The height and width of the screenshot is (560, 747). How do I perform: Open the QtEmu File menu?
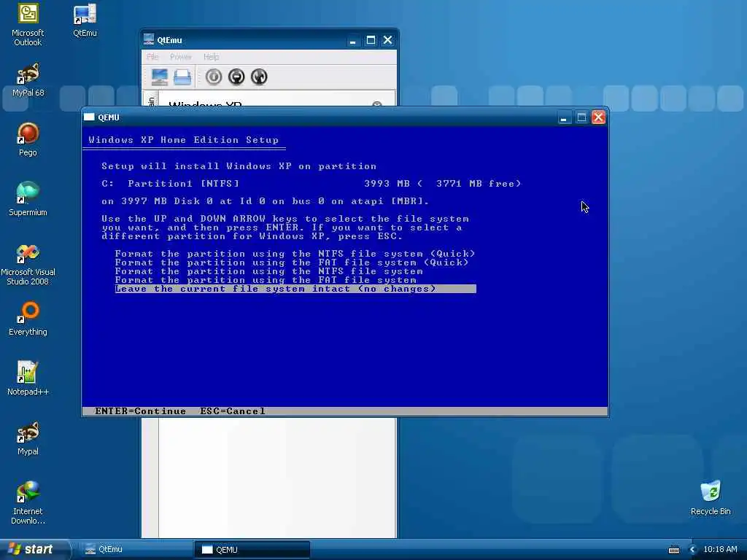tap(152, 57)
